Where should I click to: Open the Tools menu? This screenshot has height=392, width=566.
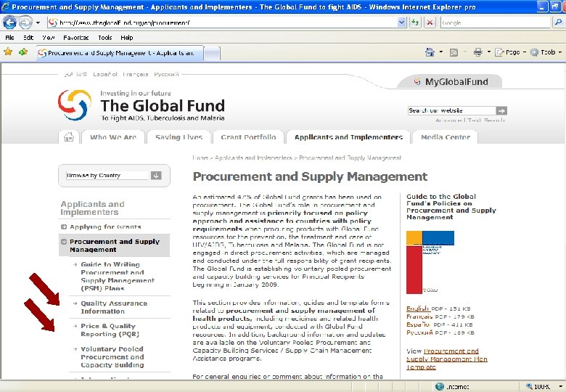[x=104, y=38]
